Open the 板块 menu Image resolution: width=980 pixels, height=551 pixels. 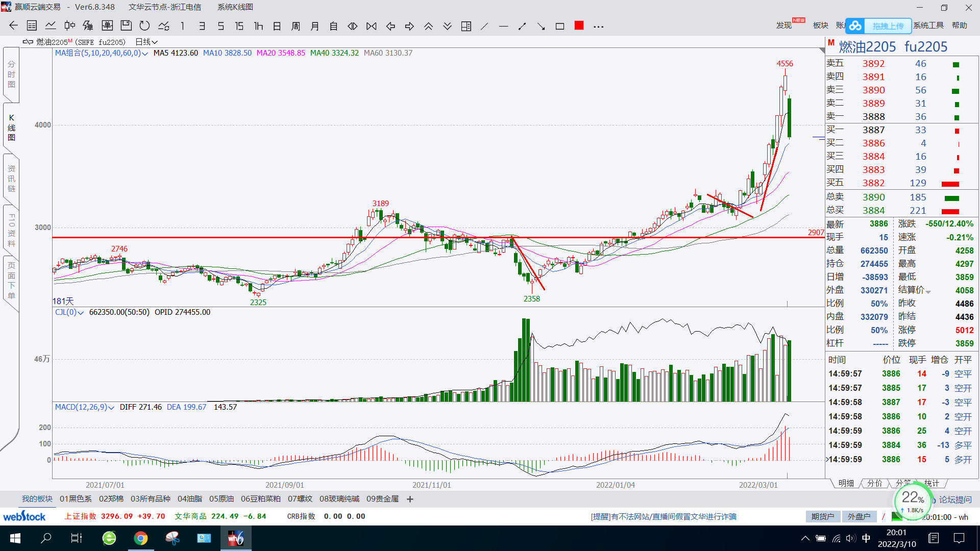point(821,26)
